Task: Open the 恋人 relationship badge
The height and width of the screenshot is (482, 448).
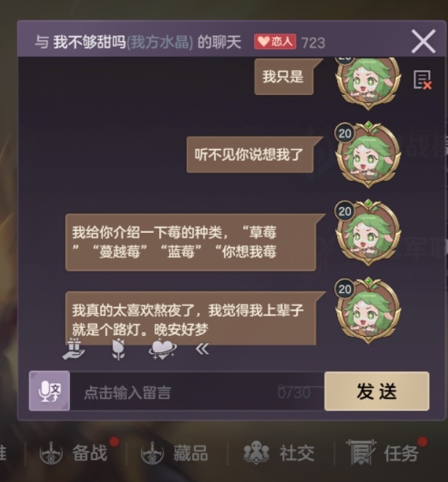Action: pos(275,42)
